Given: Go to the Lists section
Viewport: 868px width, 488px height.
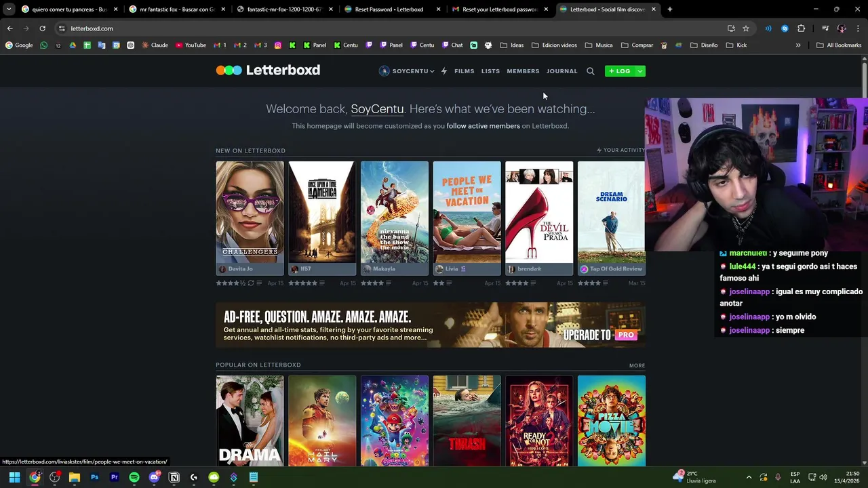Looking at the screenshot, I should 490,71.
